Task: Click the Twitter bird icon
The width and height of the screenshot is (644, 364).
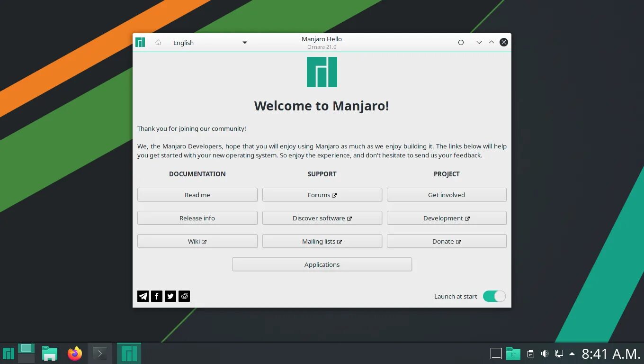Action: pos(170,296)
